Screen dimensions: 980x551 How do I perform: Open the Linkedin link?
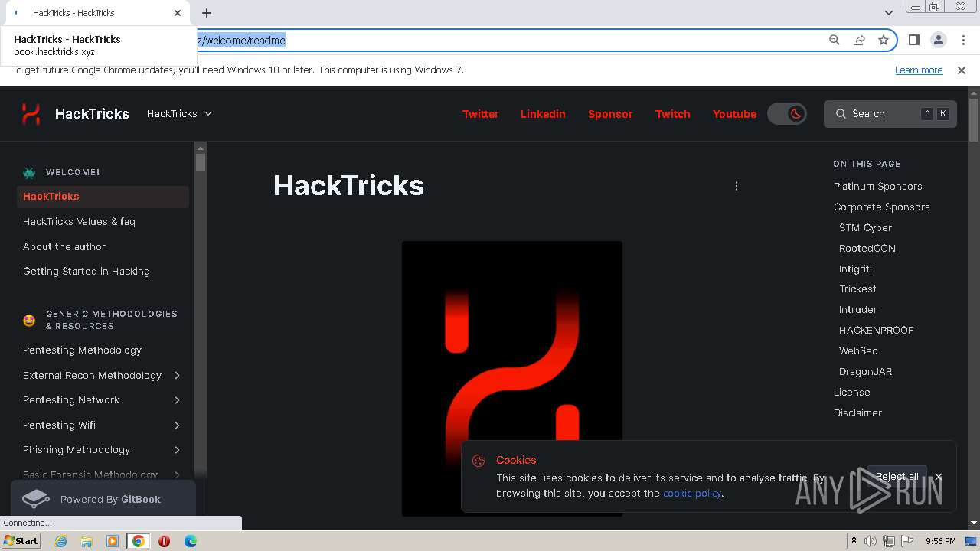[x=543, y=113]
